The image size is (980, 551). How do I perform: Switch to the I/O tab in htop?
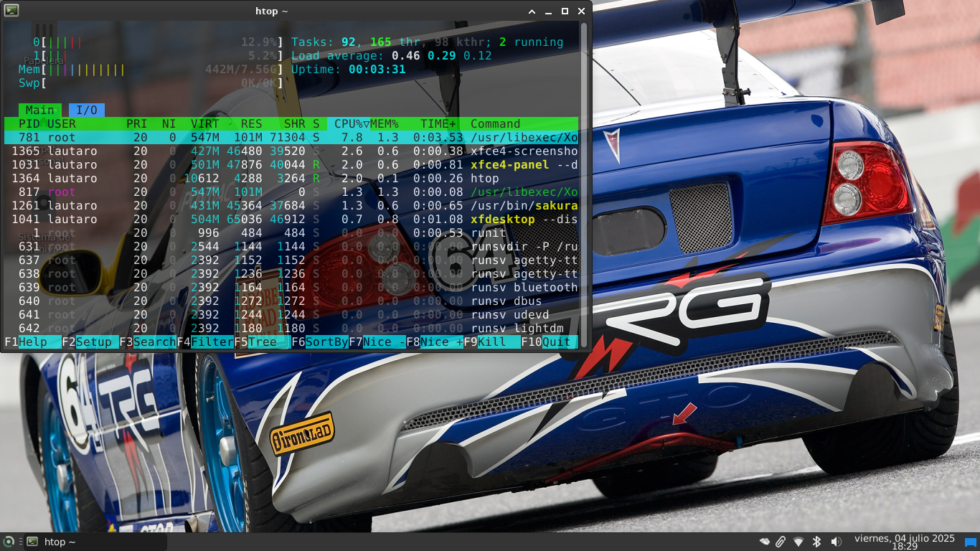point(87,110)
